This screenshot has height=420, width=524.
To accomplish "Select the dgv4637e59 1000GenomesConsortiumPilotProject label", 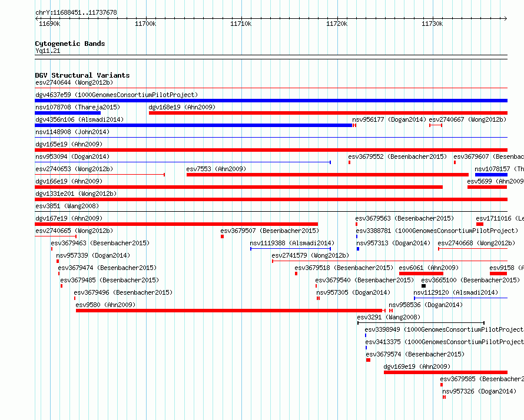I will point(117,95).
